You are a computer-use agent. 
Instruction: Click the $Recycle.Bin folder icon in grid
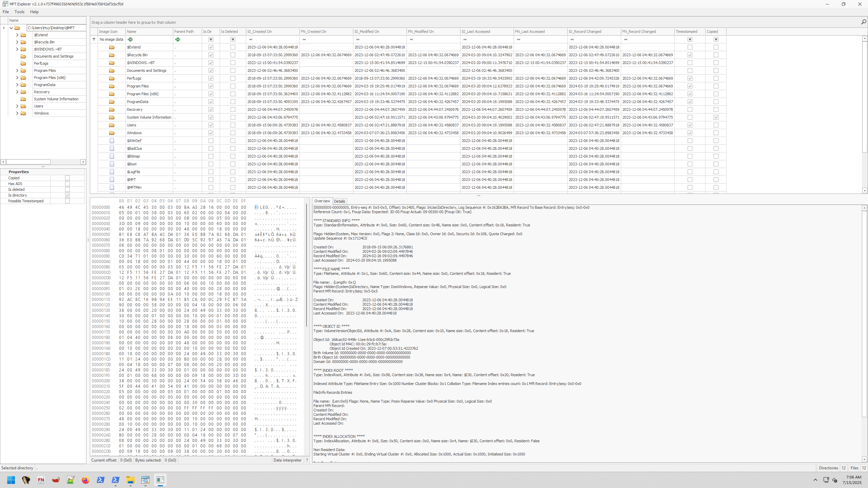tap(112, 55)
